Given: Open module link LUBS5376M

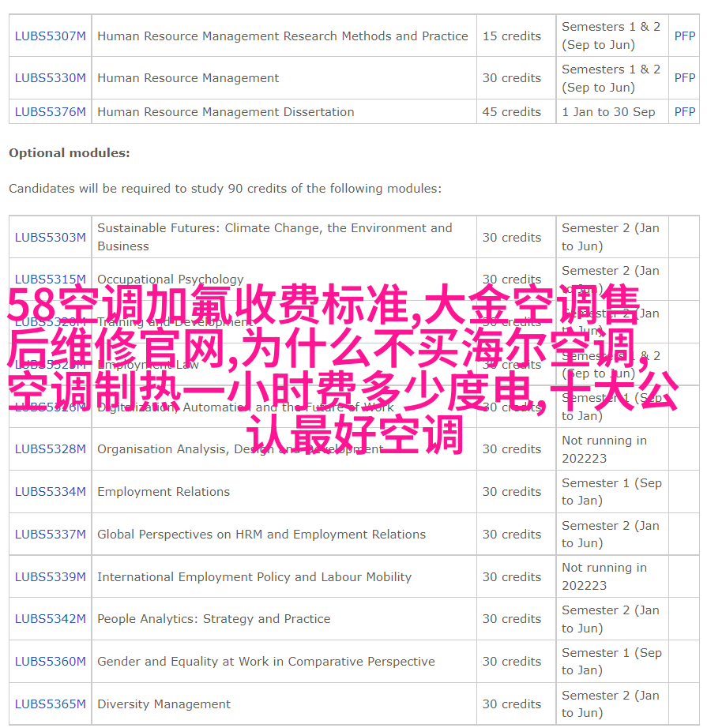Looking at the screenshot, I should pyautogui.click(x=51, y=112).
